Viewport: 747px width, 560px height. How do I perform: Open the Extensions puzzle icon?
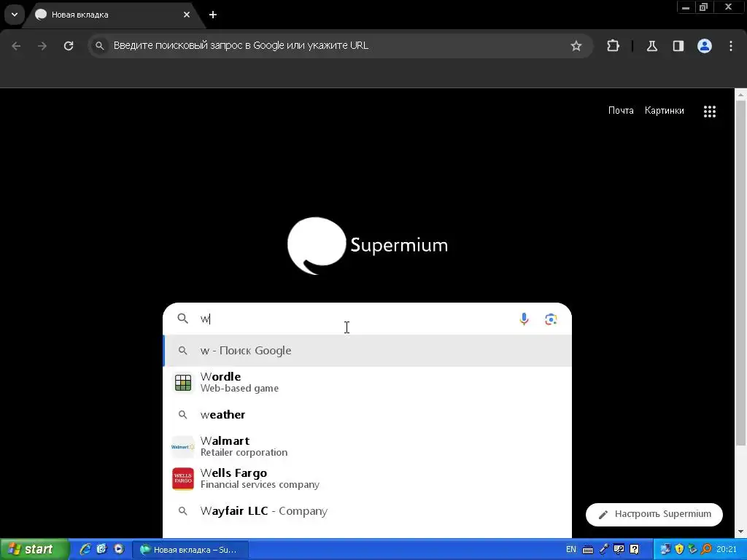(x=613, y=46)
